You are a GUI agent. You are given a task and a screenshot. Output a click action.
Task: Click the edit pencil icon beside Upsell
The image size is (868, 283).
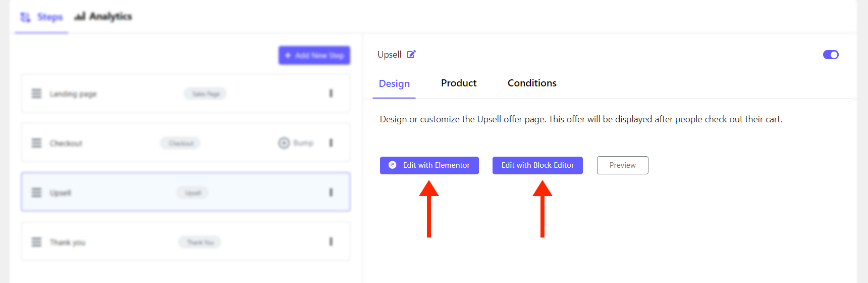(x=411, y=54)
